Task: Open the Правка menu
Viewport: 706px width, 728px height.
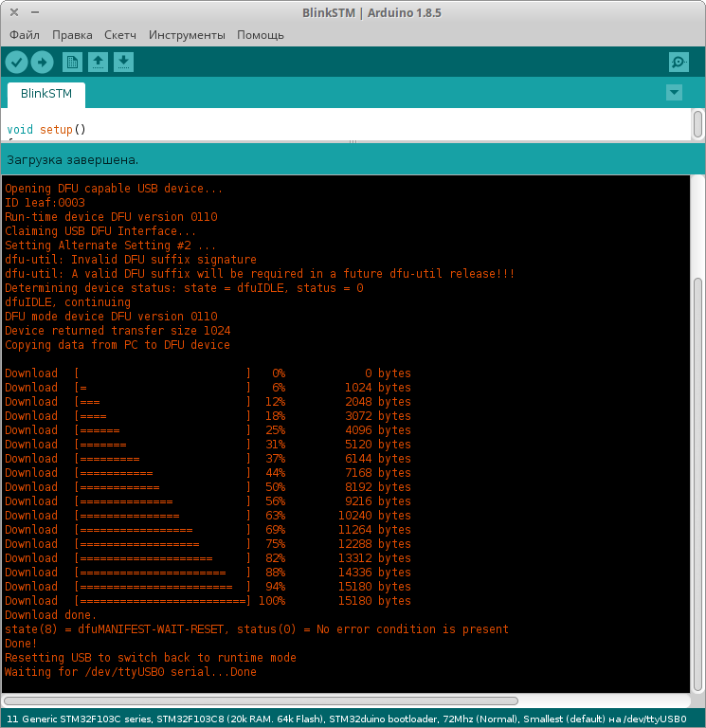Action: (x=72, y=35)
